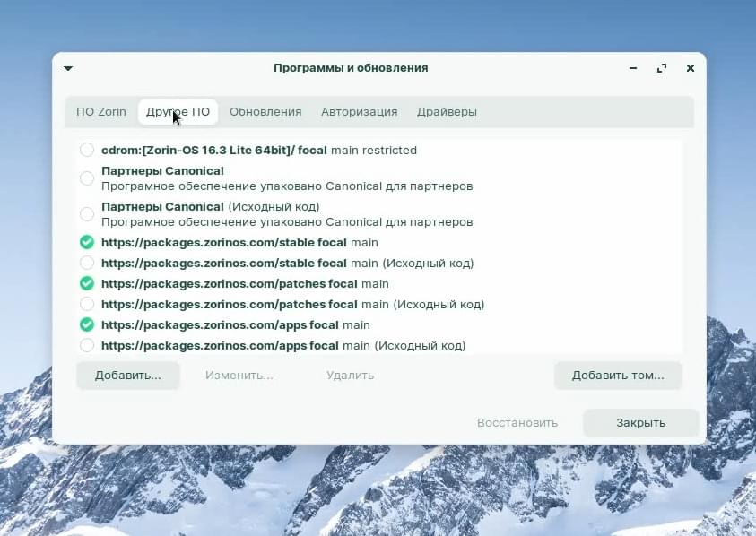This screenshot has width=756, height=536.
Task: Open the window menu arrow in the title bar
Action: (68, 68)
